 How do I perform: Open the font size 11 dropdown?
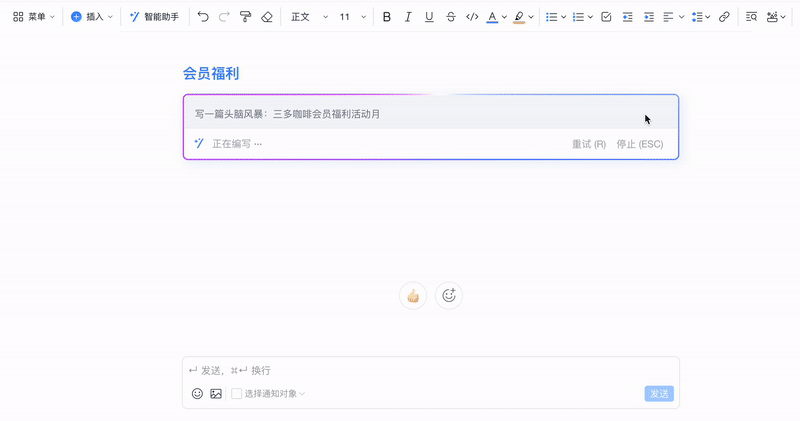(351, 17)
